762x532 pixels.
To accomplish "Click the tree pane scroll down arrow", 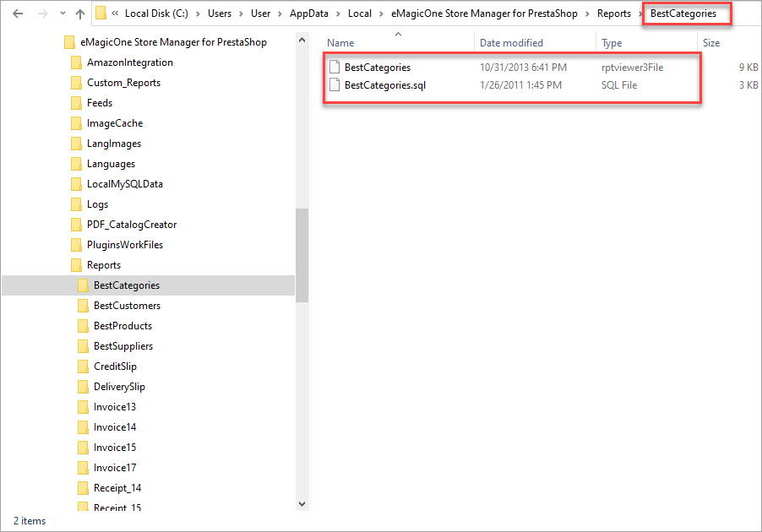I will [x=302, y=504].
